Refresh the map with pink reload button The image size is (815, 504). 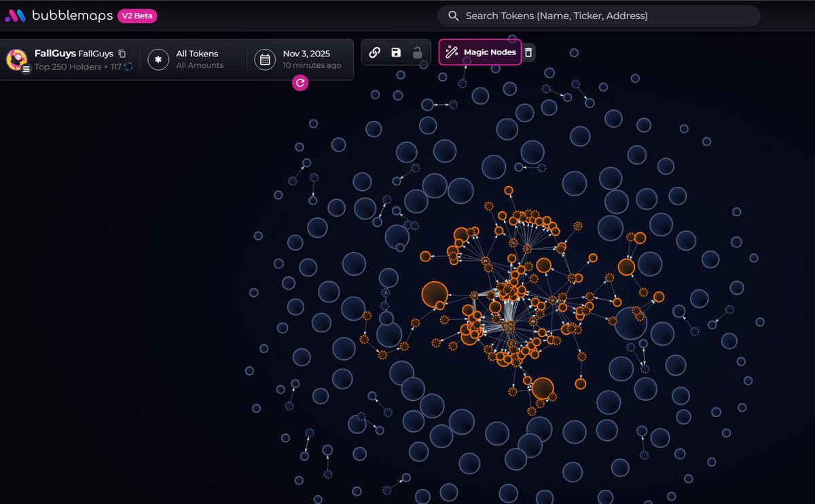pos(300,83)
